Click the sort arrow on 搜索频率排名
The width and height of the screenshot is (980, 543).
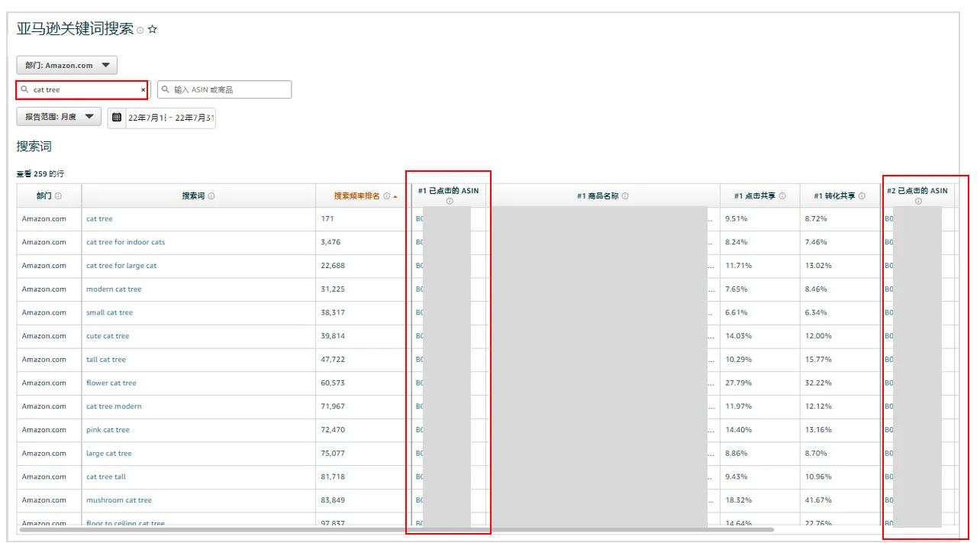tap(395, 197)
